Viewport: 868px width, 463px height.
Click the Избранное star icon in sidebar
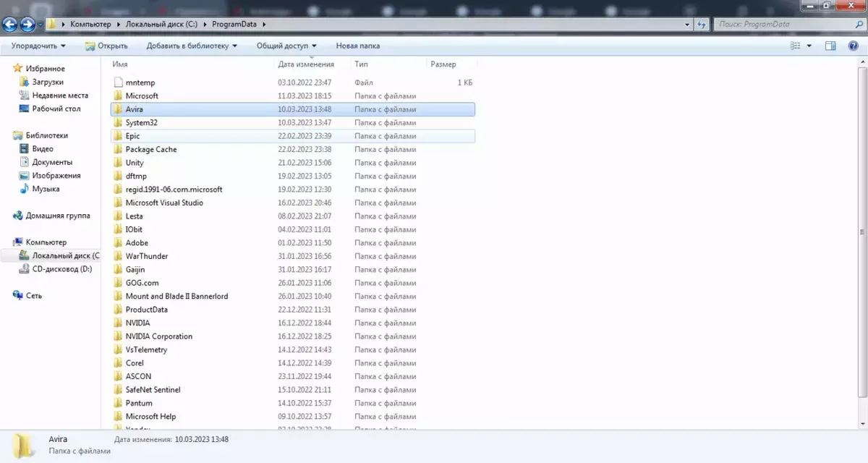point(17,69)
